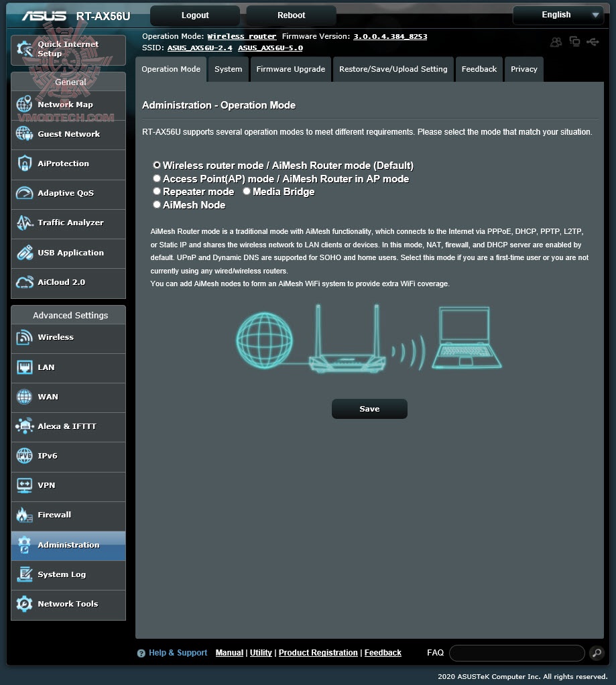Screen dimensions: 616x685
Task: Click the connected clients users icon
Action: pyautogui.click(x=556, y=42)
